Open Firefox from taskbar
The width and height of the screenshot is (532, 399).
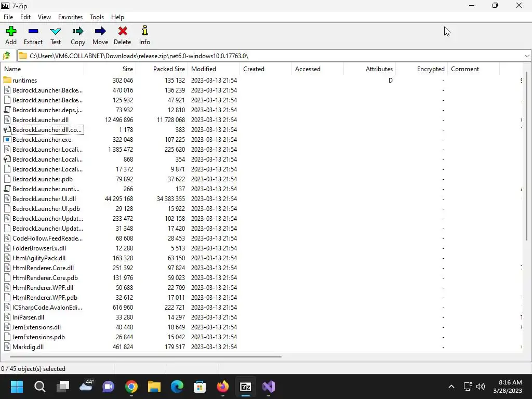(x=222, y=387)
